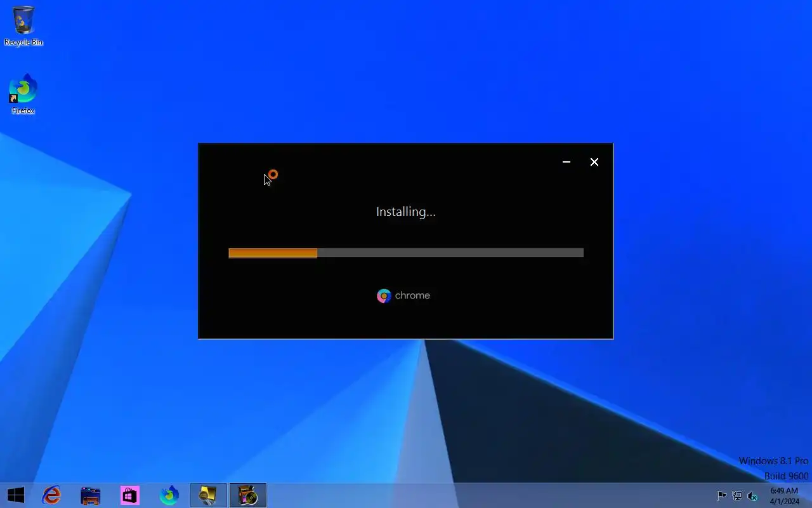Click the 'Installing...' status text
The height and width of the screenshot is (508, 812).
pyautogui.click(x=406, y=212)
